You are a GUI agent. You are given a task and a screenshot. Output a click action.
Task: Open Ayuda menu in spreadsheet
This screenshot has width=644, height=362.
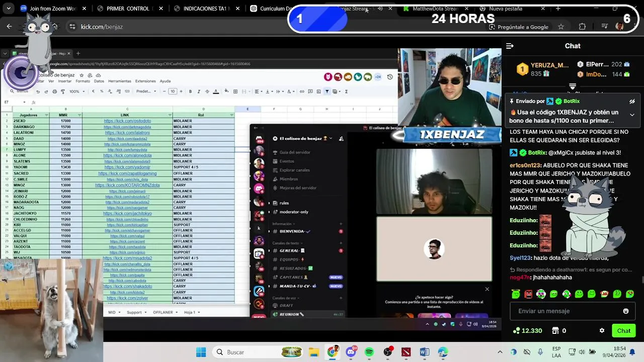[165, 81]
